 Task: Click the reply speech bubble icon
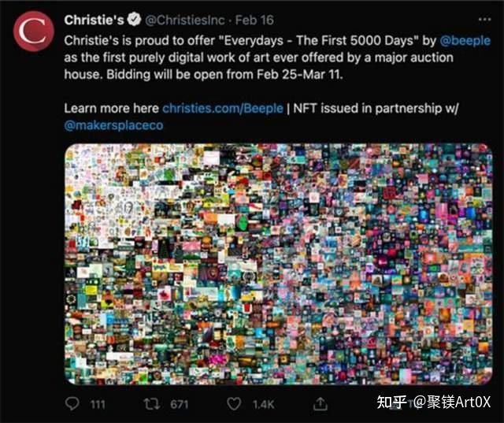(72, 404)
